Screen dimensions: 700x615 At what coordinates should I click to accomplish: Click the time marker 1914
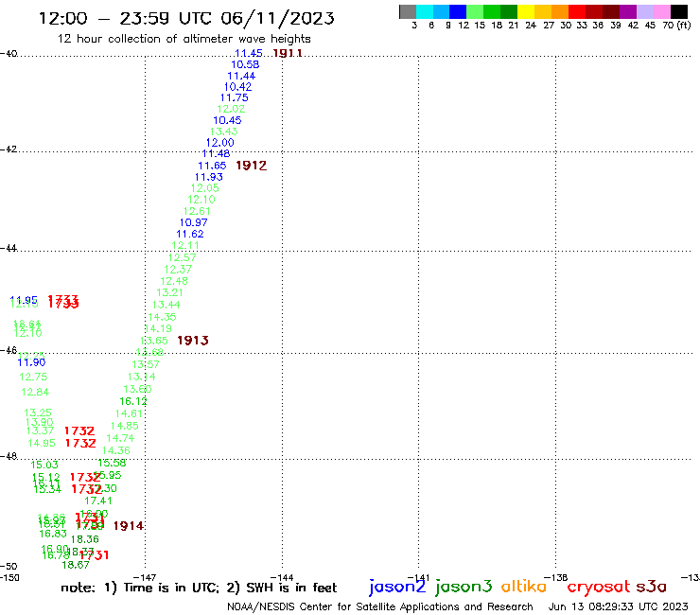pos(129,526)
